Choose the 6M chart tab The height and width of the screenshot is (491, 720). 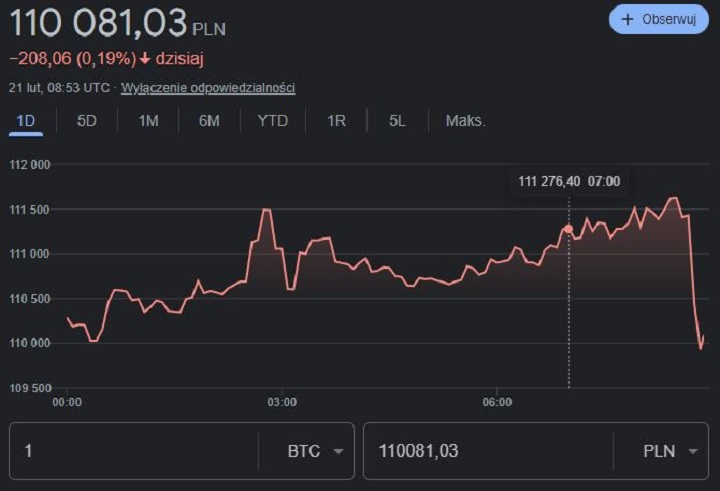[x=209, y=121]
